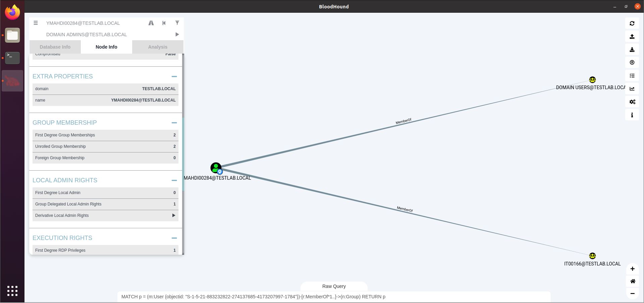Select the DOMAIN USERS group node
Screen dimensions: 644x303
click(x=592, y=80)
